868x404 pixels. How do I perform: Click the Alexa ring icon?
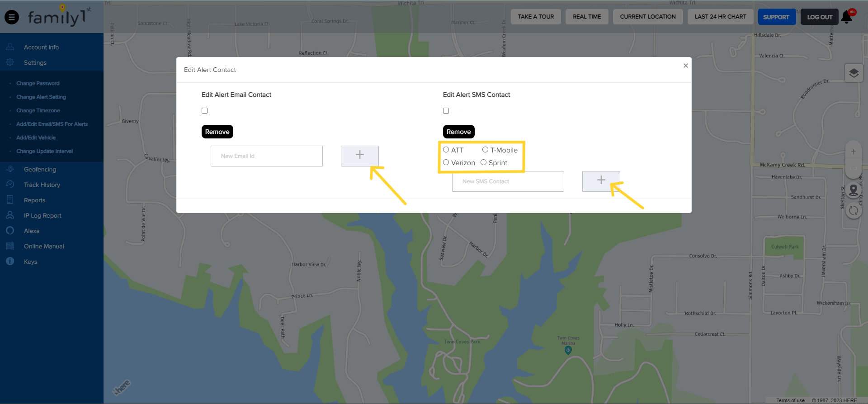(10, 230)
